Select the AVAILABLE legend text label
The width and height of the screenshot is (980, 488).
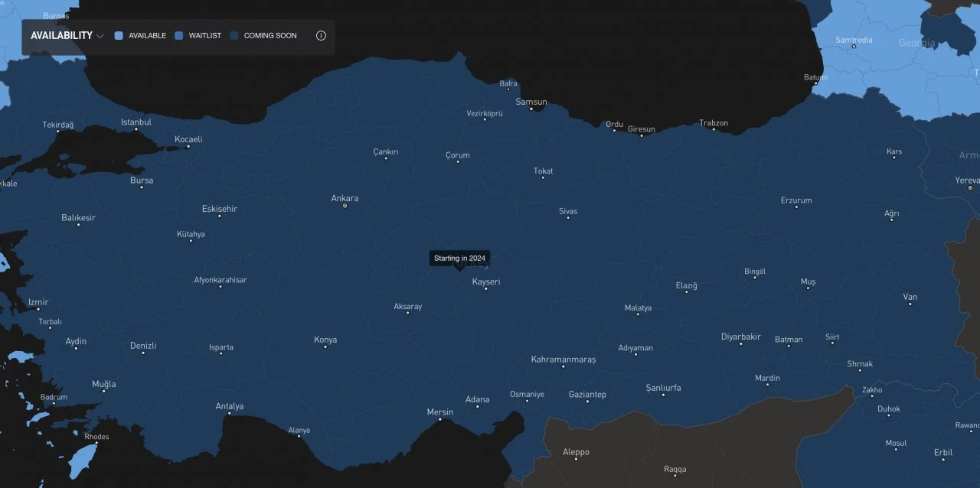(147, 36)
